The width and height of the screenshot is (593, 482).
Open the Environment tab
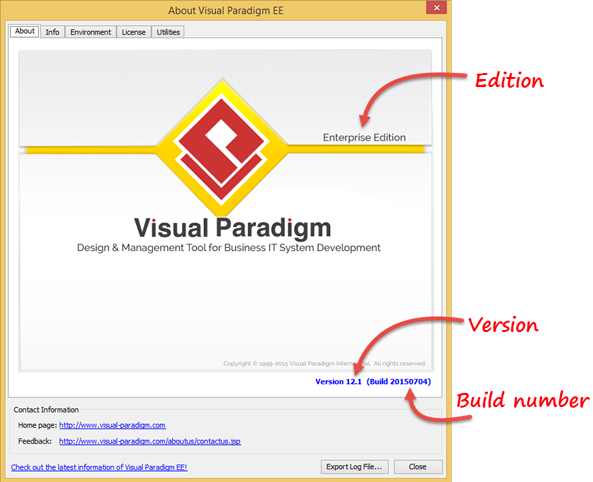(91, 32)
